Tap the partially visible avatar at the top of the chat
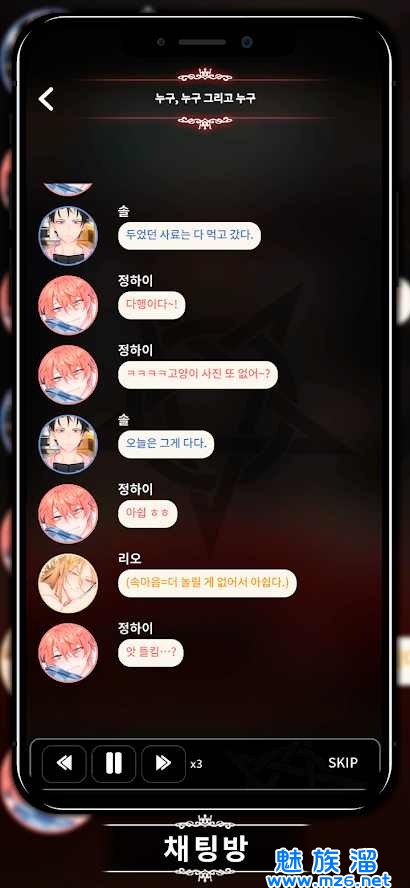 pos(68,189)
